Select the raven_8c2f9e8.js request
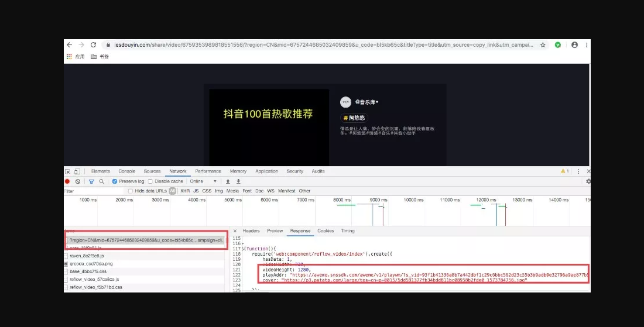Image resolution: width=644 pixels, height=327 pixels. 144,256
